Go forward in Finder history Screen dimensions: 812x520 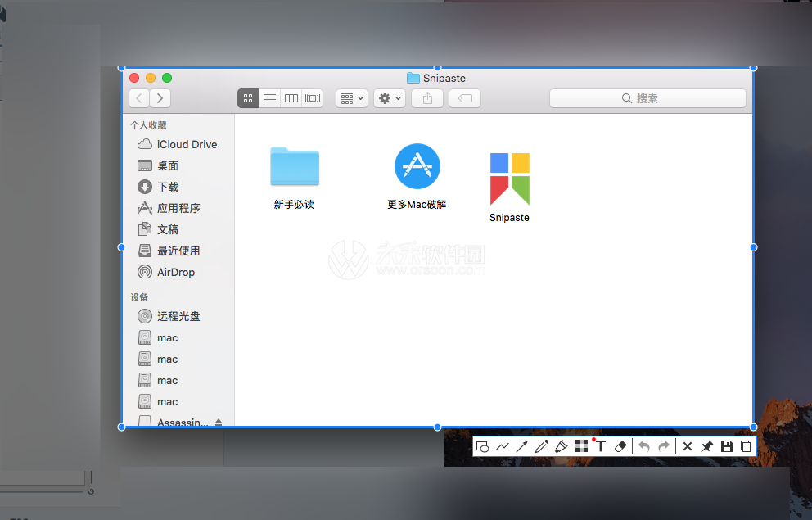160,98
